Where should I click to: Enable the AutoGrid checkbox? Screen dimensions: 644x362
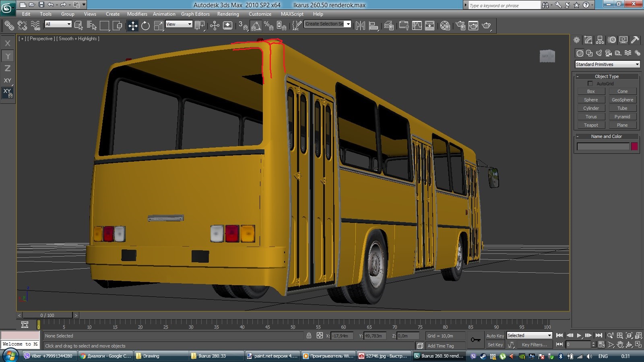[590, 84]
